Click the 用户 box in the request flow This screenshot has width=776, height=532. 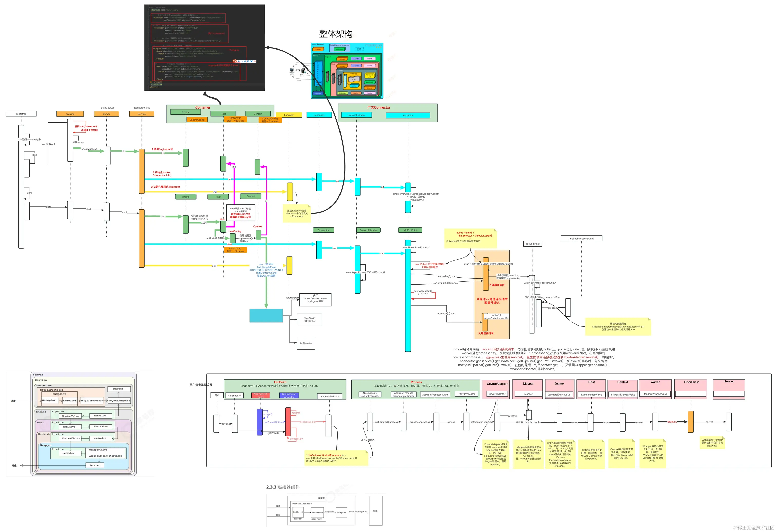click(217, 395)
